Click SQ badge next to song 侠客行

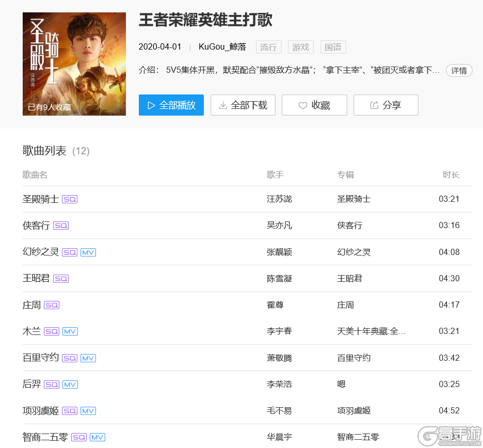pyautogui.click(x=61, y=226)
